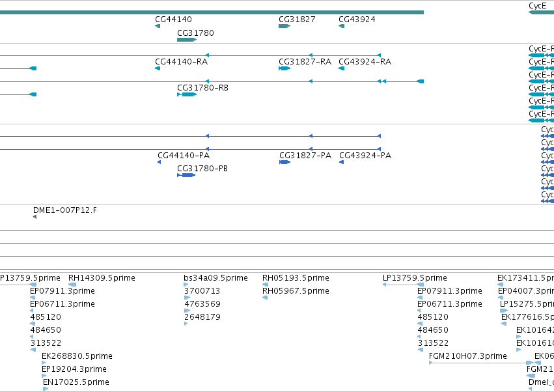Select the EK173411 EST label
The width and height of the screenshot is (554, 392).
[x=526, y=278]
